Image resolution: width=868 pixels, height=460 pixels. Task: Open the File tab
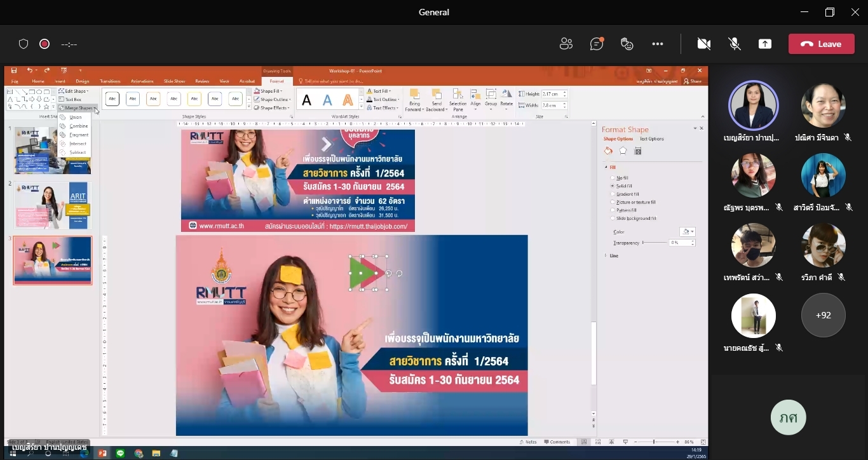click(x=15, y=81)
